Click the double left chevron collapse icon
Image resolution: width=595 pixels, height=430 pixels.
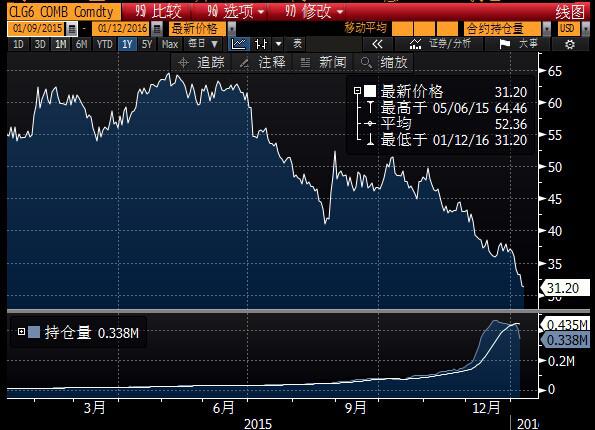[x=377, y=44]
